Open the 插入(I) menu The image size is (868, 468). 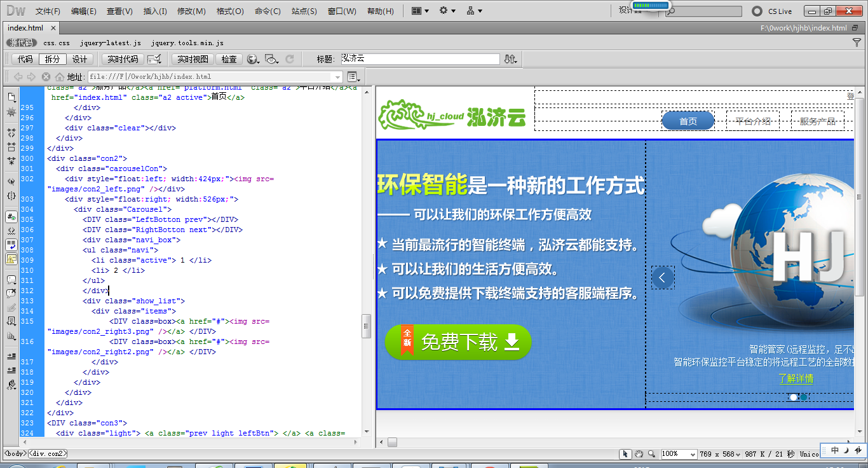click(x=155, y=11)
